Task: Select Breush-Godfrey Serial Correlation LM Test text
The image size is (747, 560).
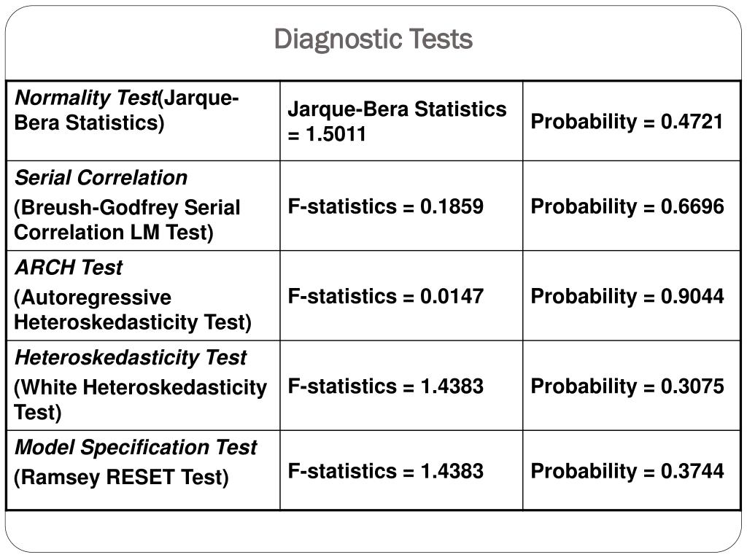Action: click(x=127, y=220)
